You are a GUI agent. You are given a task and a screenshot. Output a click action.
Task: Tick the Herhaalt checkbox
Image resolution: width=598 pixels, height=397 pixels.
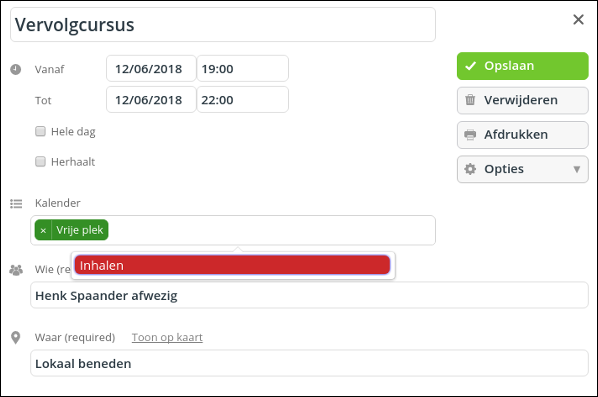40,162
